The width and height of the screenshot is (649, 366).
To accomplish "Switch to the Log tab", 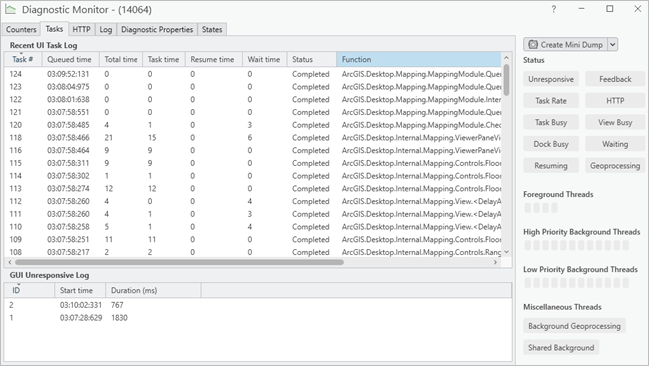I will click(x=106, y=29).
